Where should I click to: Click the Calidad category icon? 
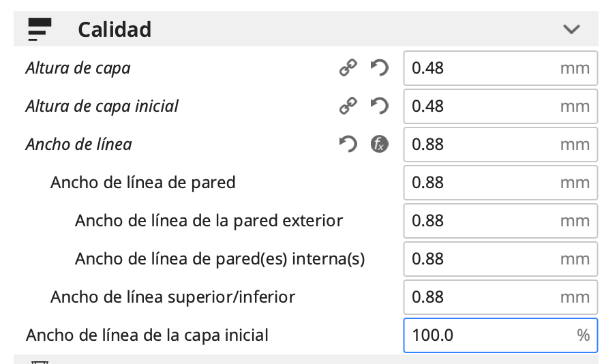click(40, 29)
